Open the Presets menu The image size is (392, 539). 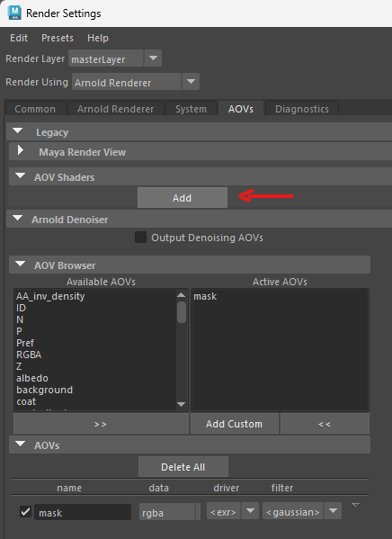(58, 38)
